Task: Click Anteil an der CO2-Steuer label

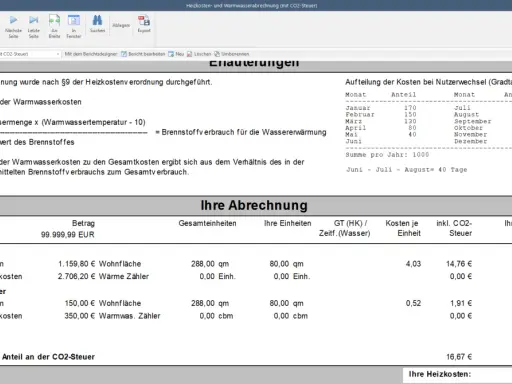Action: click(48, 357)
